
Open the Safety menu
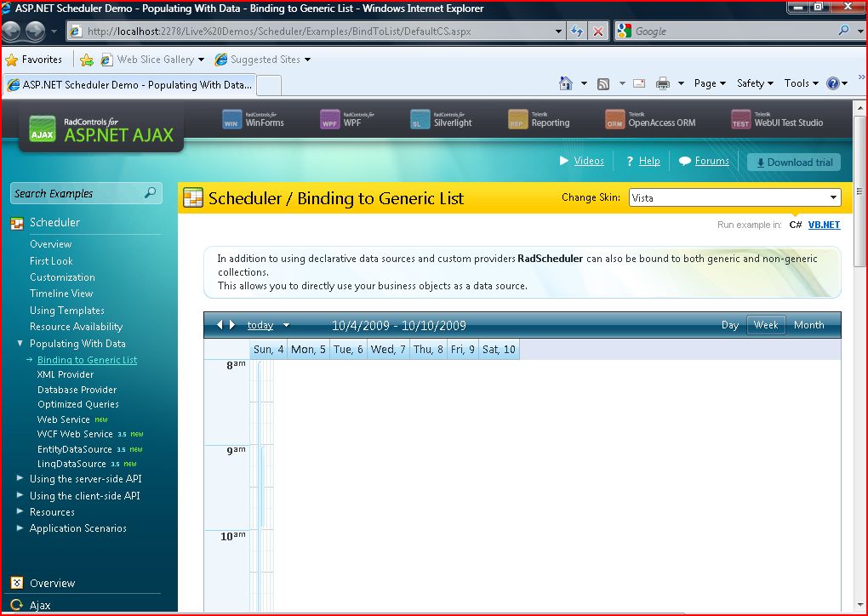pyautogui.click(x=755, y=83)
